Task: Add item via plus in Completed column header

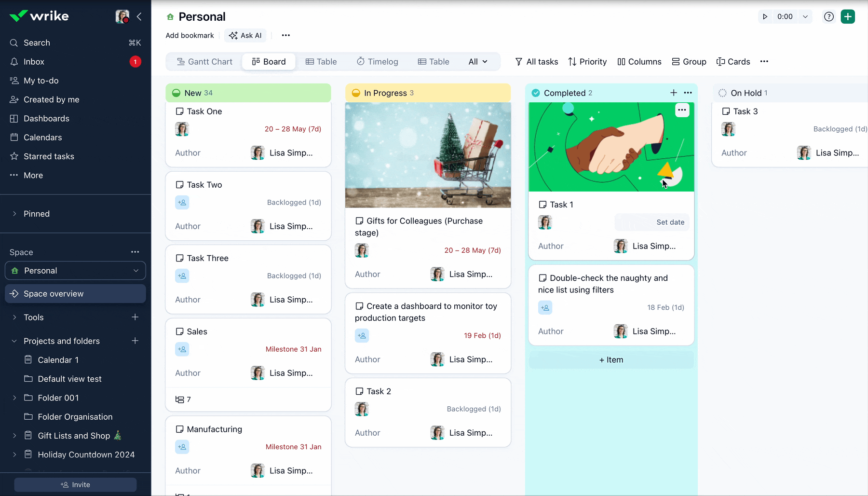Action: pyautogui.click(x=674, y=93)
